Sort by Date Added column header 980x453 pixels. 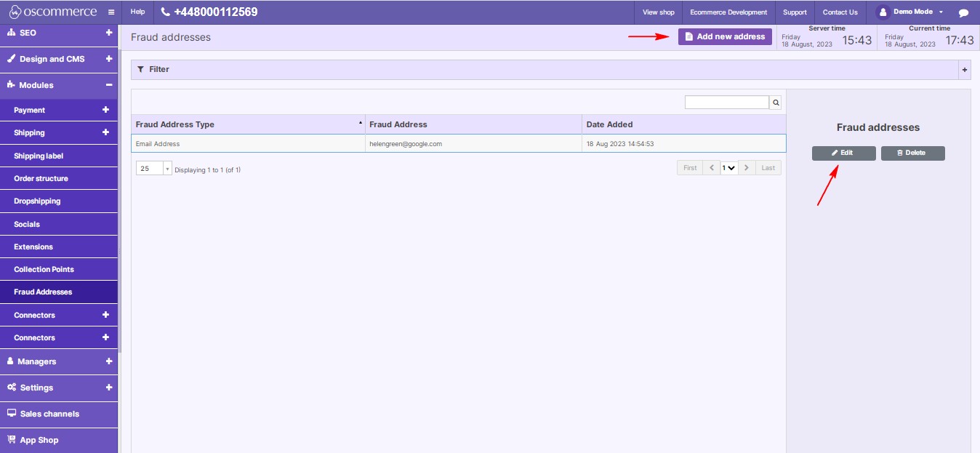[x=683, y=124]
